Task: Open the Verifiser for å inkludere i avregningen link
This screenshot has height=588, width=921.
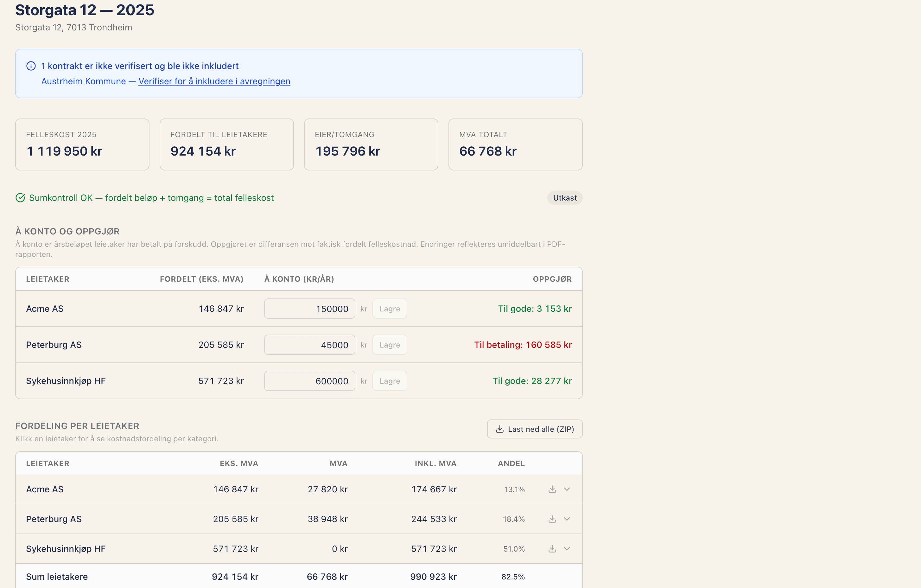Action: click(x=214, y=81)
